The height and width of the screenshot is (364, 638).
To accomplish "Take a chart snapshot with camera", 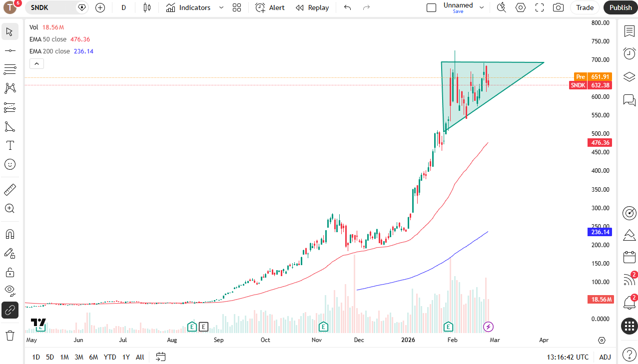I will (x=559, y=7).
